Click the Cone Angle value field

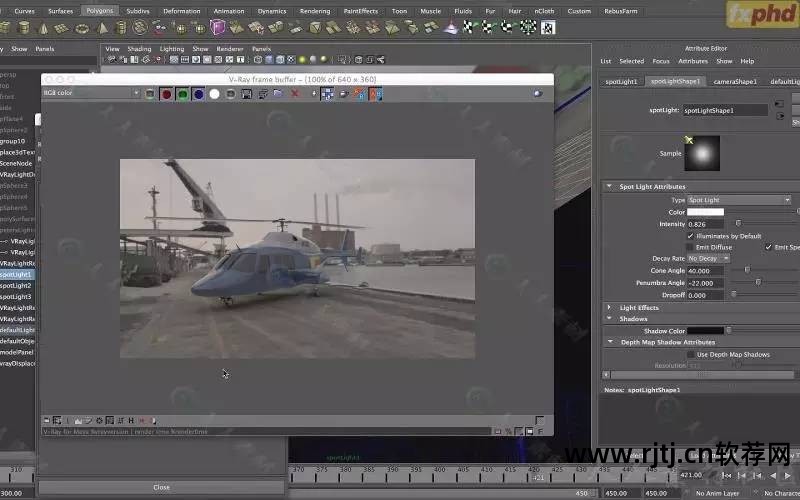tap(705, 271)
